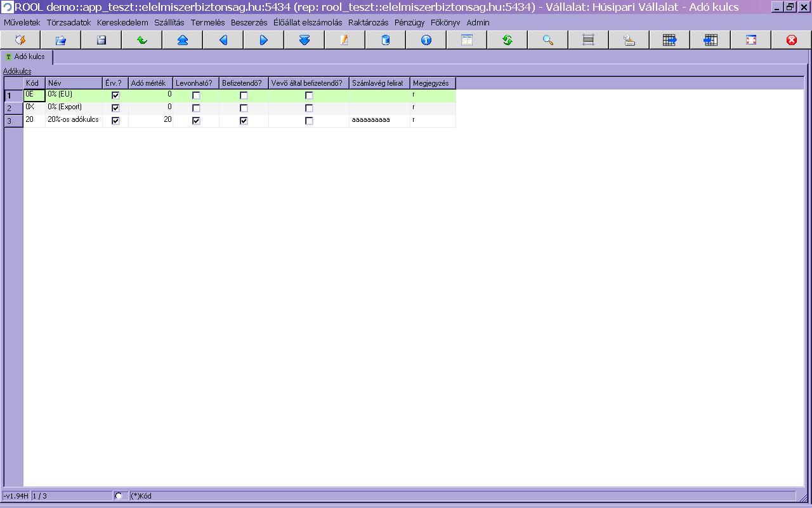
Task: Click the table export arrow icon
Action: (670, 40)
